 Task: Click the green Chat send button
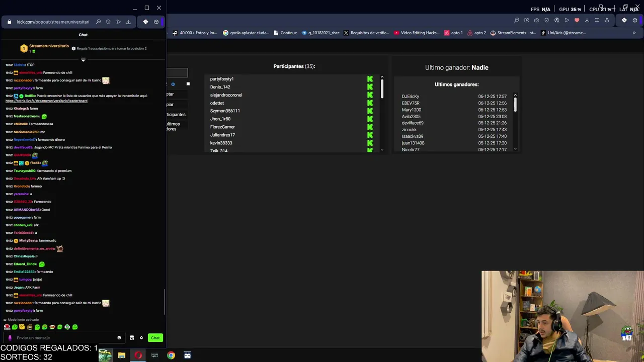155,338
